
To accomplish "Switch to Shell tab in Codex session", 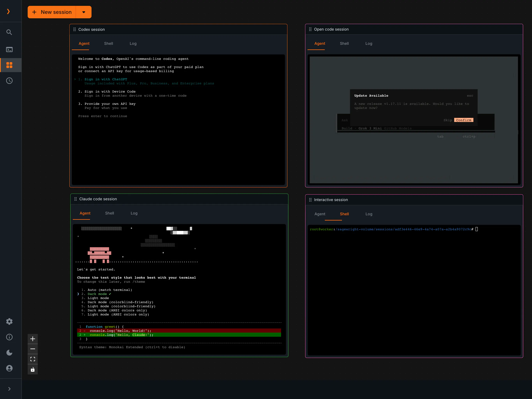I will click(x=108, y=44).
